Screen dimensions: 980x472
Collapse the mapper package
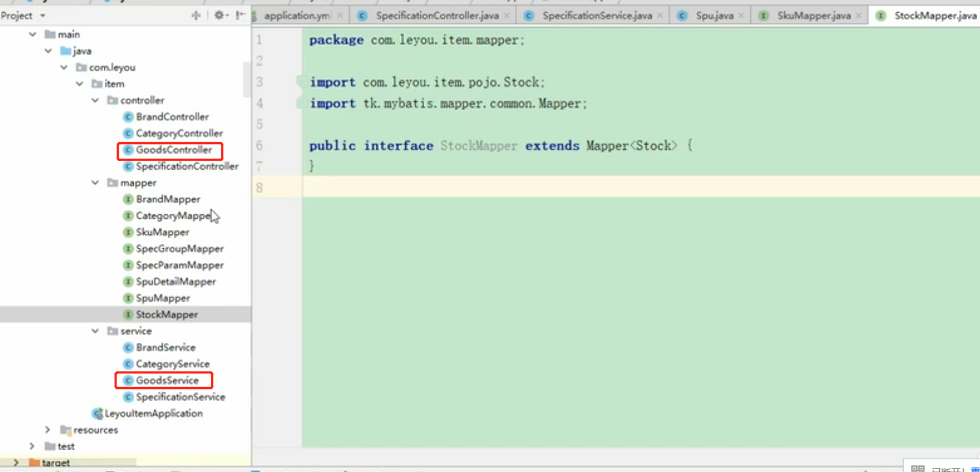95,183
